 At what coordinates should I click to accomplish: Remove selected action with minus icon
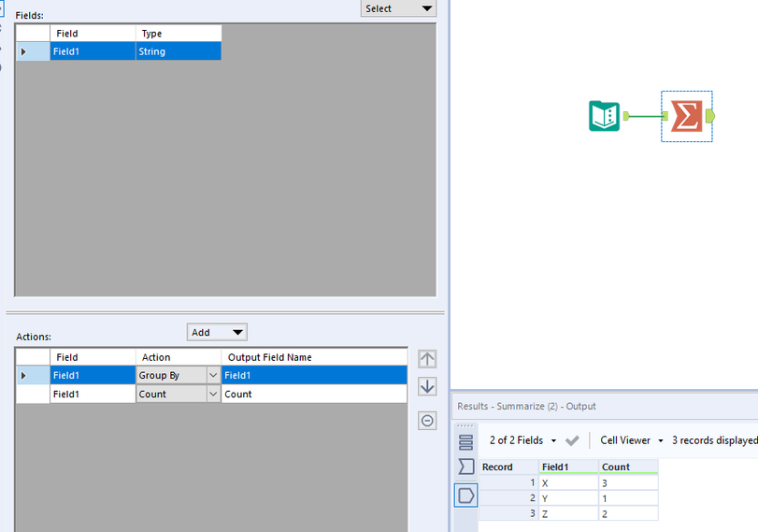pyautogui.click(x=427, y=421)
